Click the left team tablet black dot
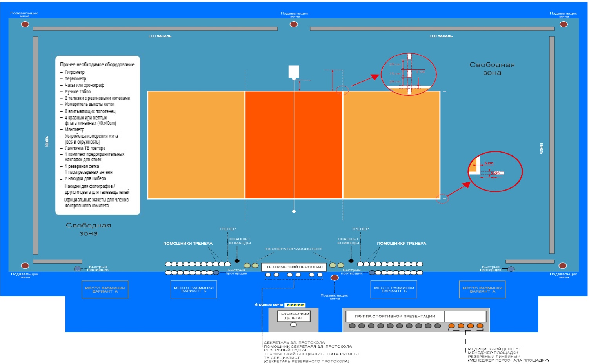This screenshot has width=589, height=364. tap(237, 261)
